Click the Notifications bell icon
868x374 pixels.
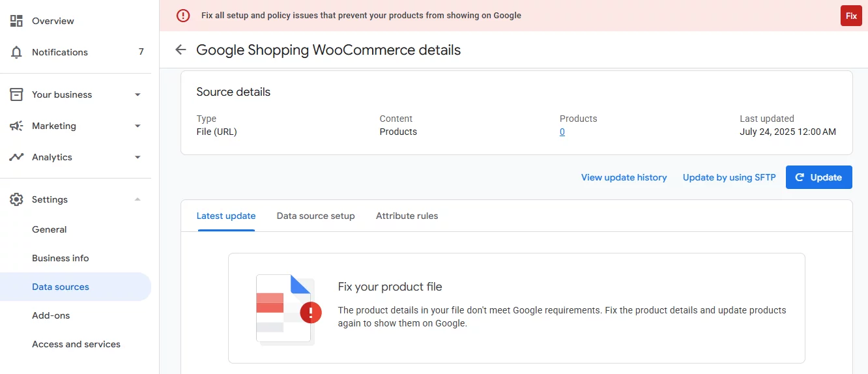(16, 52)
